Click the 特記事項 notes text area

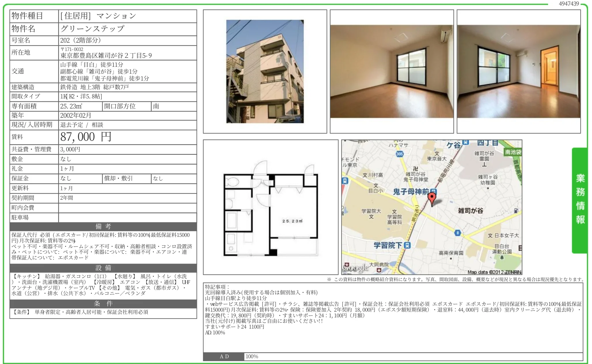point(393,317)
